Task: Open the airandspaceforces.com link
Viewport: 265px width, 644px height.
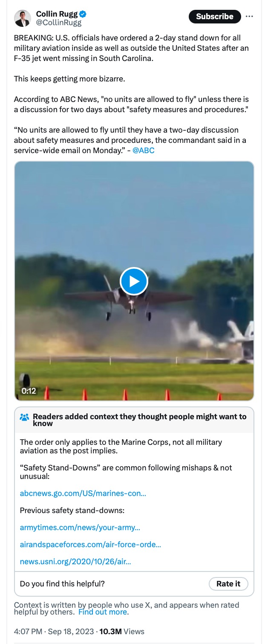Action: pyautogui.click(x=90, y=545)
